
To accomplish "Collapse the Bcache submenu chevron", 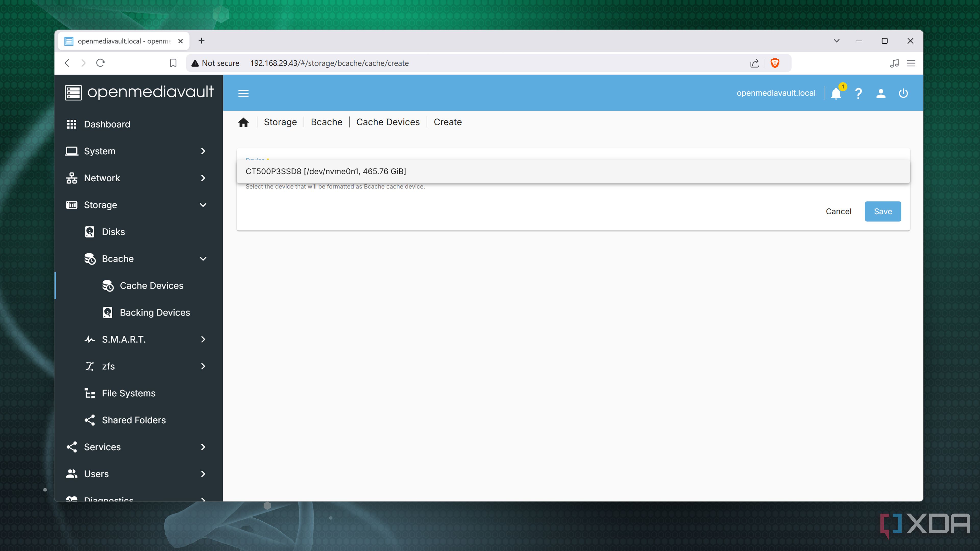I will pos(203,259).
